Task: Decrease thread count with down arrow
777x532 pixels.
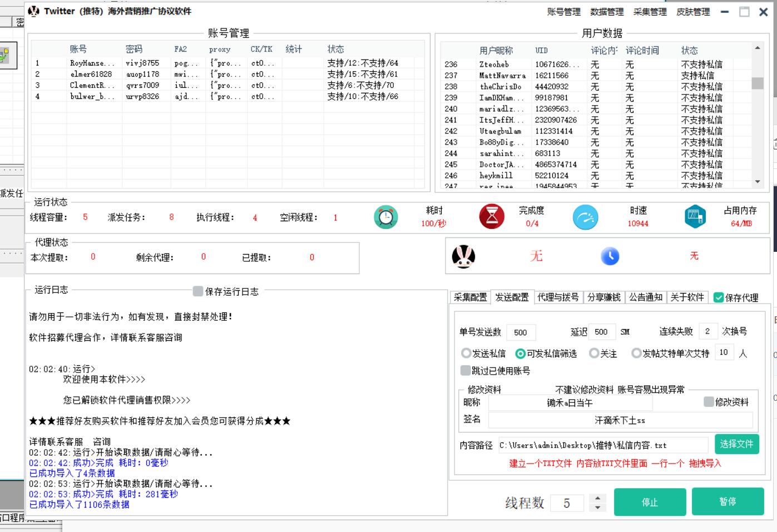Action: tap(597, 508)
